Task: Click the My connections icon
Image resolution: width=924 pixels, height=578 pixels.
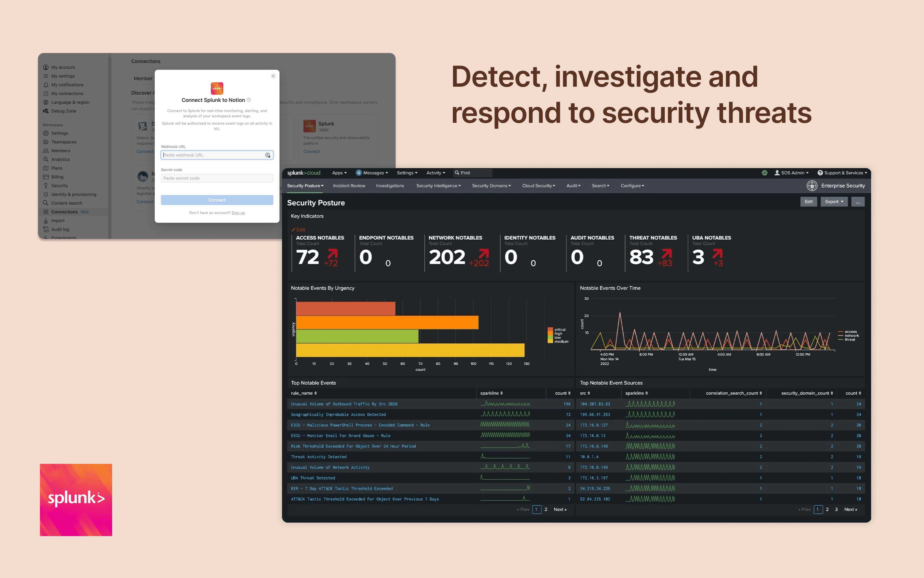Action: click(x=46, y=94)
